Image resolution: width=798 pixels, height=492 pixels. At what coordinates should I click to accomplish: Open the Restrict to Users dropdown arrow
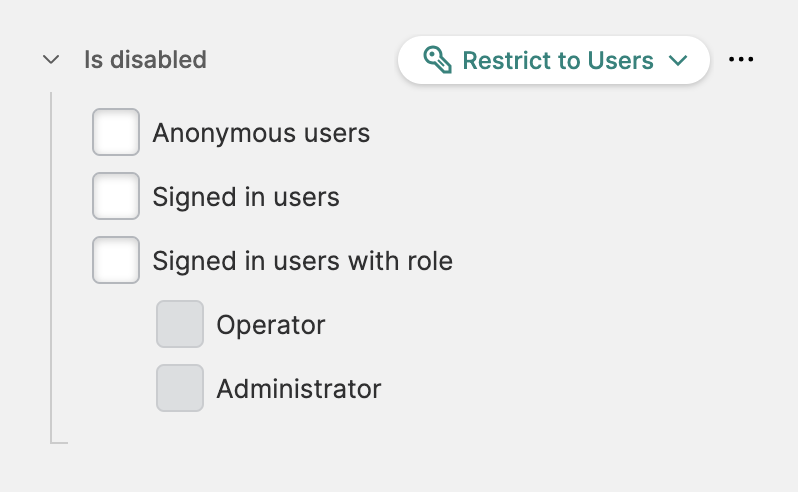[678, 60]
